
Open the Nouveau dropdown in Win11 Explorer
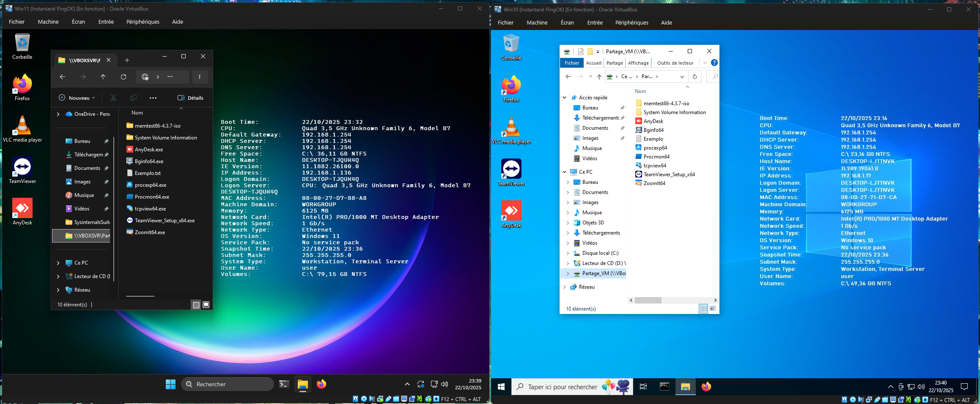pyautogui.click(x=77, y=98)
